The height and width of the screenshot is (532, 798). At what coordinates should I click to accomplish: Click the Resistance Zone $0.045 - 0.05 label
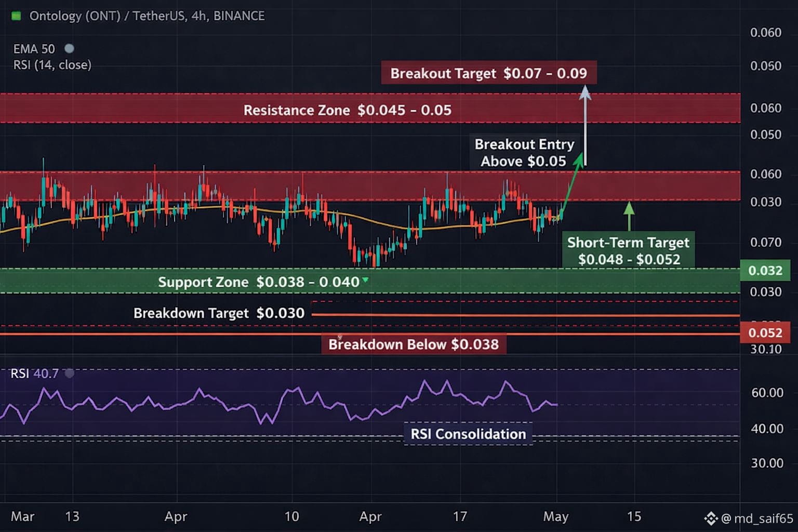(348, 110)
